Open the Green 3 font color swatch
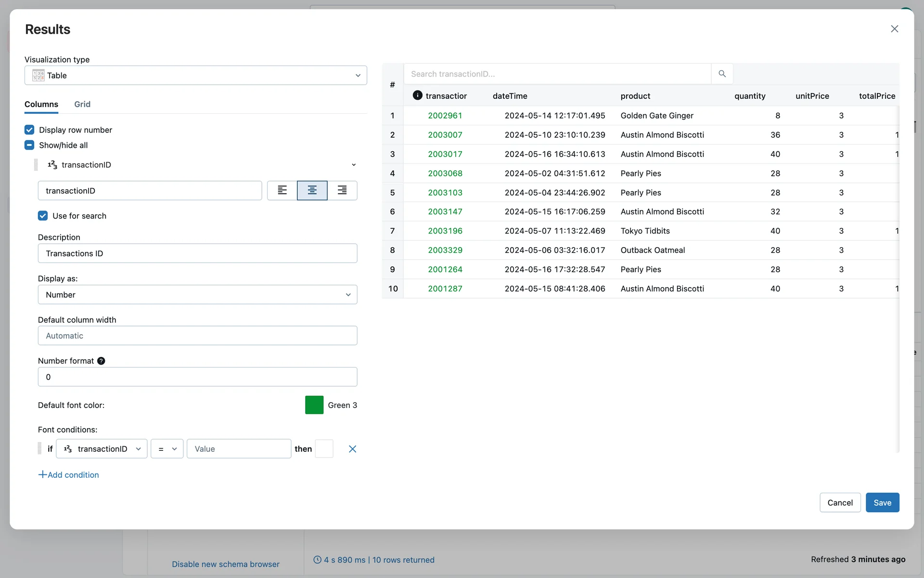924x578 pixels. click(314, 405)
